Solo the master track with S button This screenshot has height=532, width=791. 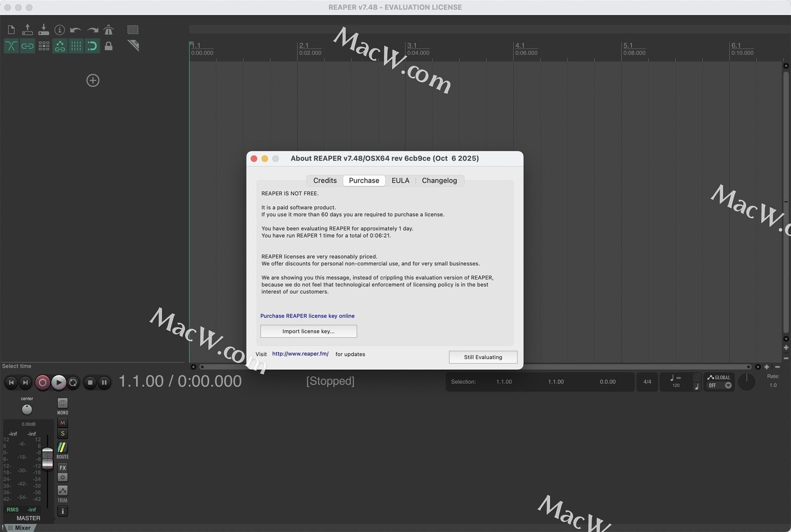tap(62, 434)
